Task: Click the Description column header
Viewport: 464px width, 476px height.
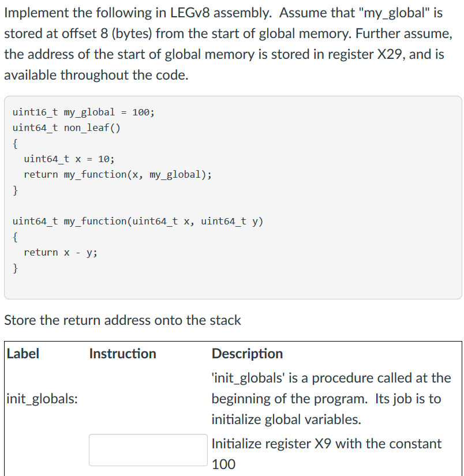Action: click(x=248, y=354)
